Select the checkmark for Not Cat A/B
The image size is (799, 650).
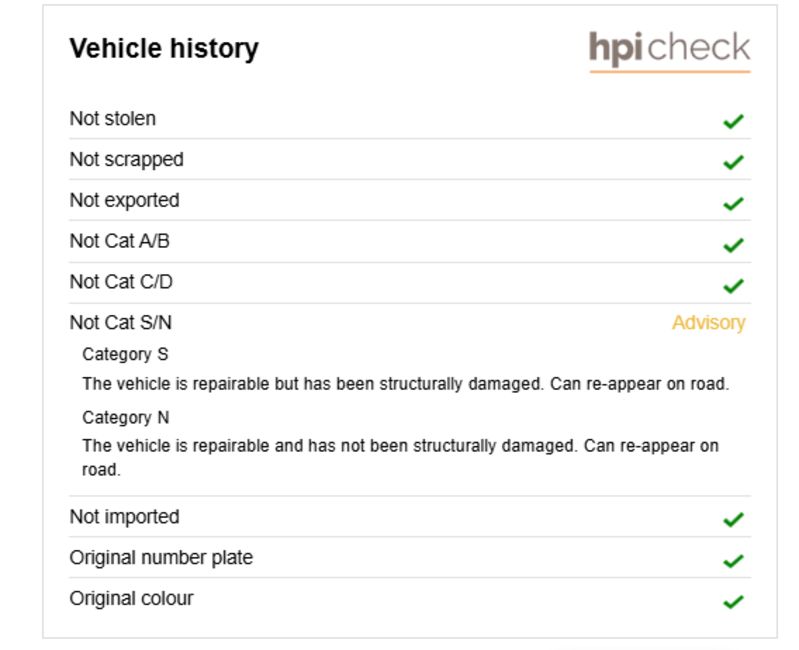733,245
